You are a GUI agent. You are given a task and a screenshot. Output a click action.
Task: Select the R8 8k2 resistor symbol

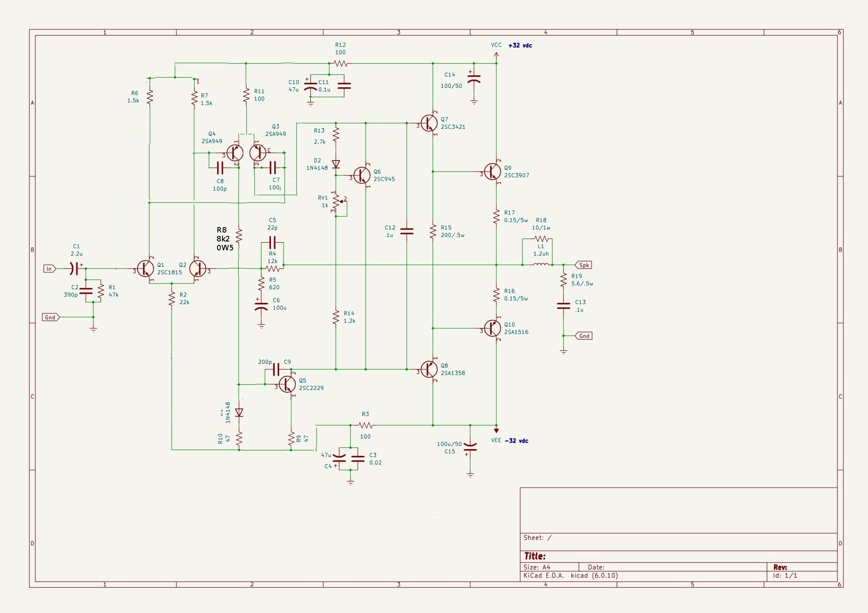click(239, 236)
